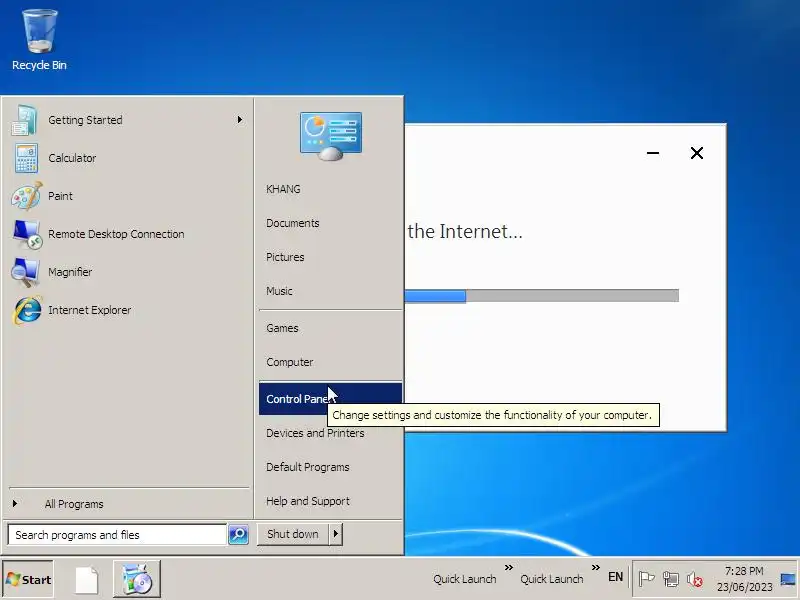Click the 'the Internet...' text in installer
This screenshot has height=600, width=800.
pos(465,232)
